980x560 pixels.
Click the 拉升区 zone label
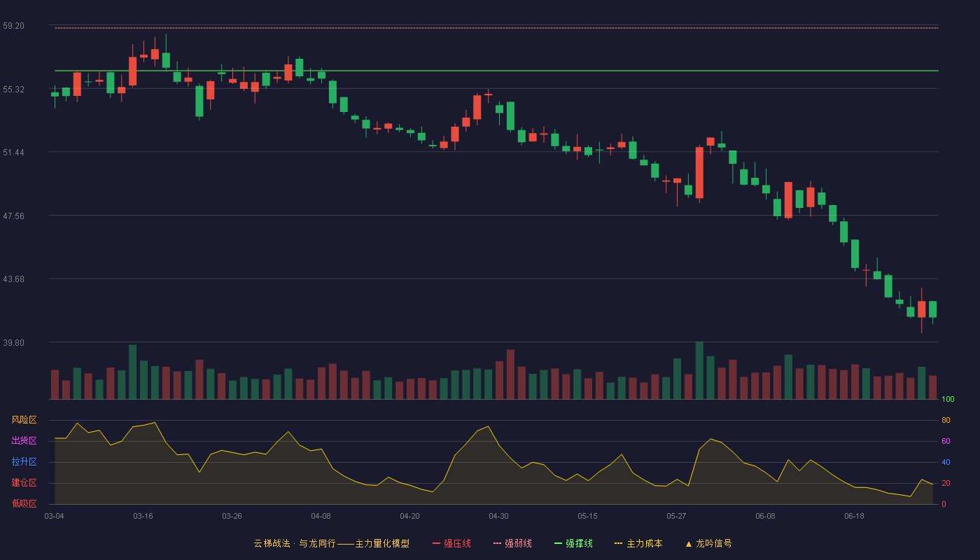[x=24, y=462]
